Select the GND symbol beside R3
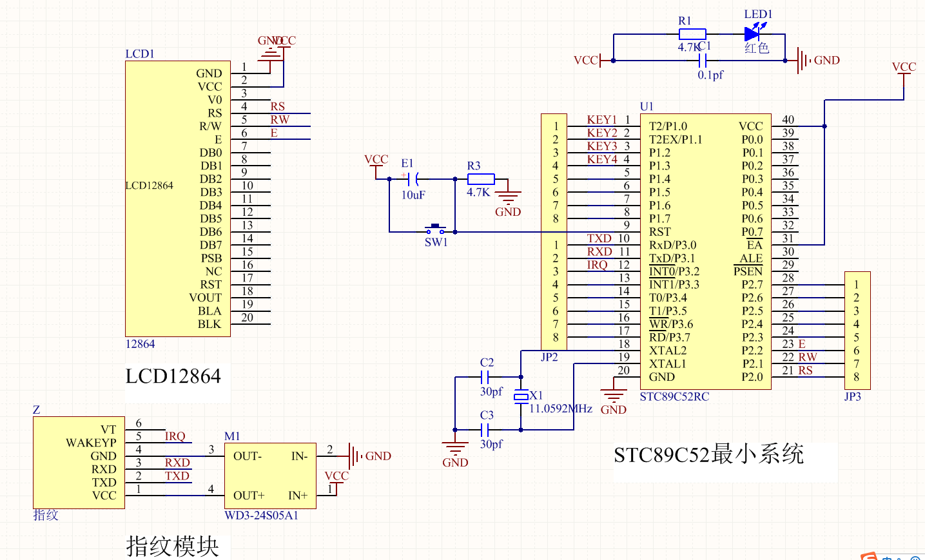 coord(509,197)
